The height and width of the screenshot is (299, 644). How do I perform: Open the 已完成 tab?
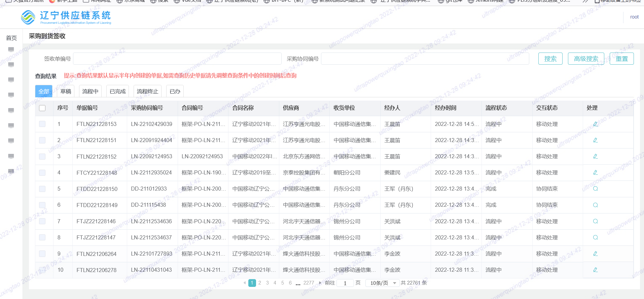[117, 91]
